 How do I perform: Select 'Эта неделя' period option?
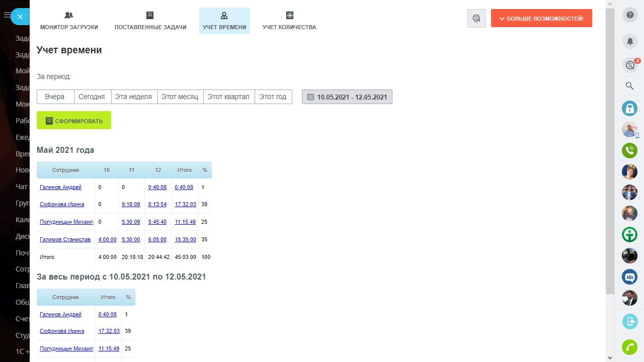click(x=133, y=97)
